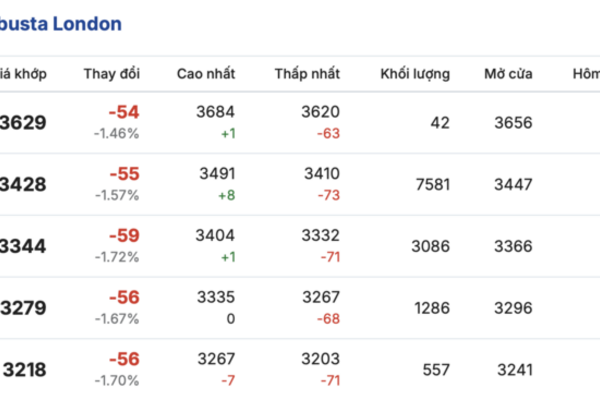
Task: Click the matched price 3344
Action: [25, 247]
